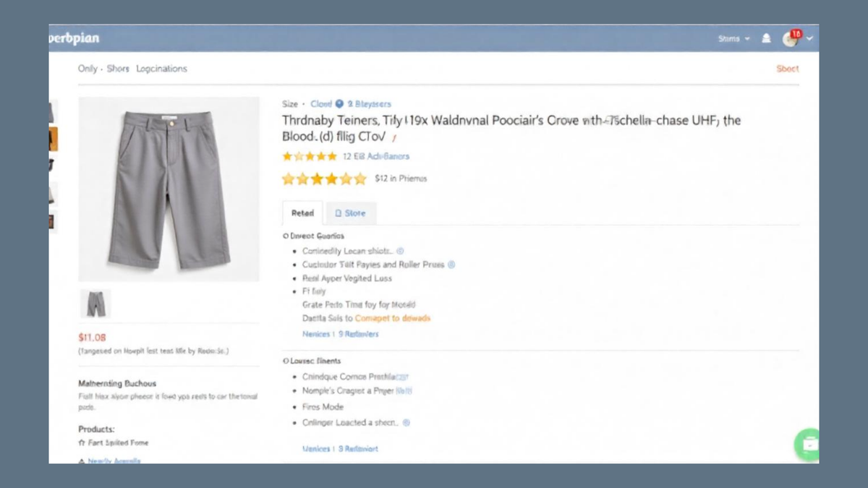Switch to the Store tab
The height and width of the screenshot is (488, 868).
[350, 213]
